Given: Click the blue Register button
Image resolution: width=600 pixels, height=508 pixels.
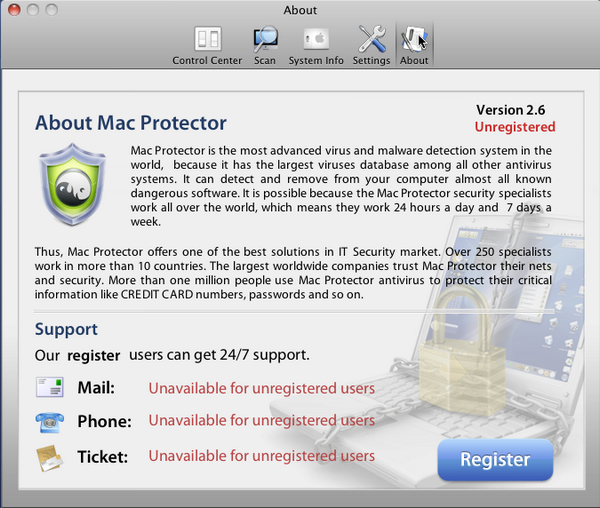Looking at the screenshot, I should (x=495, y=459).
